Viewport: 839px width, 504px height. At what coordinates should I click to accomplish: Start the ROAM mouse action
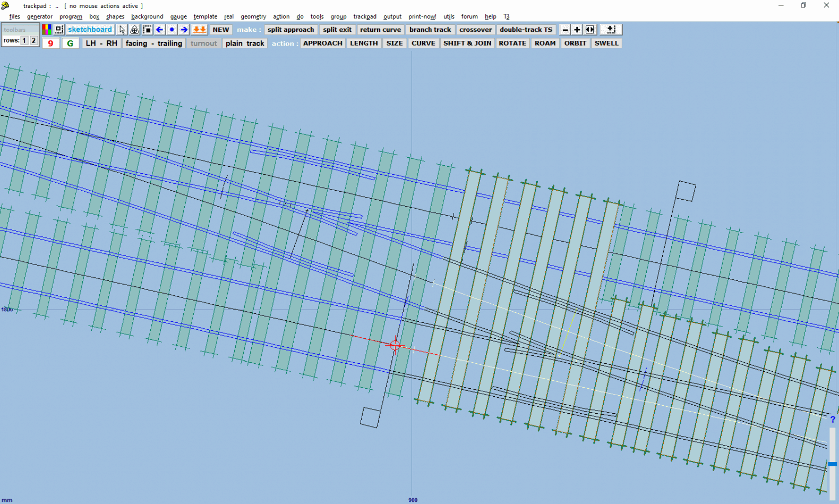tap(545, 44)
